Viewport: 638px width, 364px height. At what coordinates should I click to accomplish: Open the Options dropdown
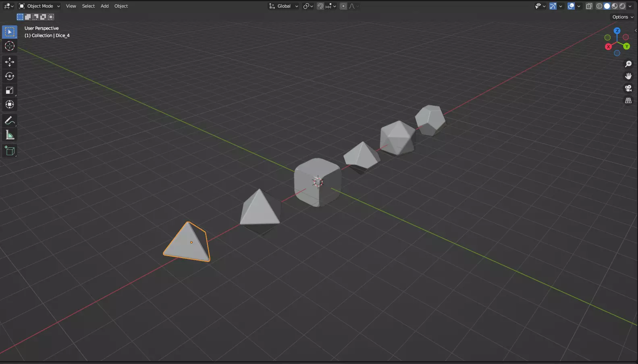click(623, 17)
